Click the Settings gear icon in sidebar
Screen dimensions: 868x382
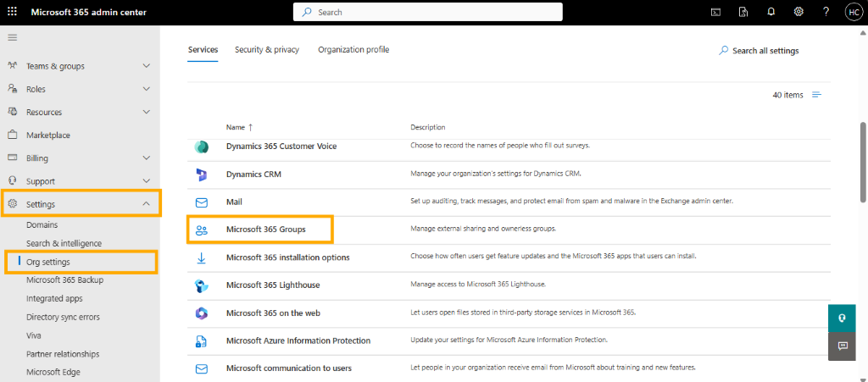click(12, 204)
